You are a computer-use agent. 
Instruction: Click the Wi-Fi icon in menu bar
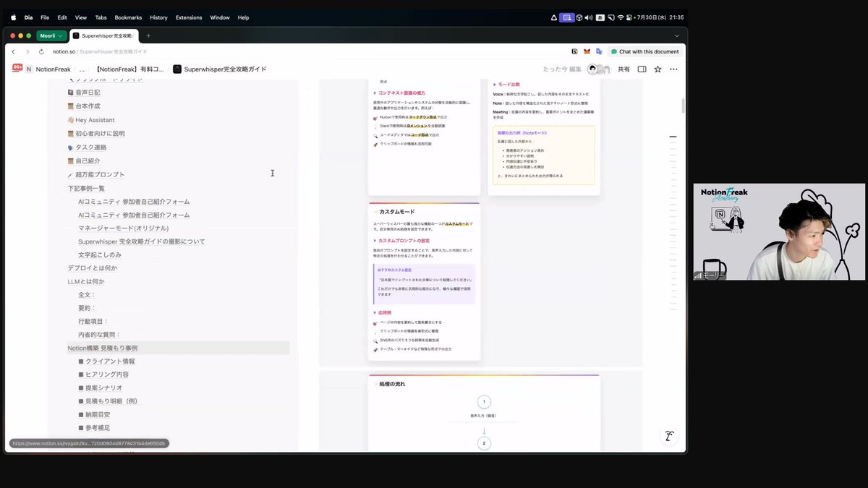click(621, 17)
